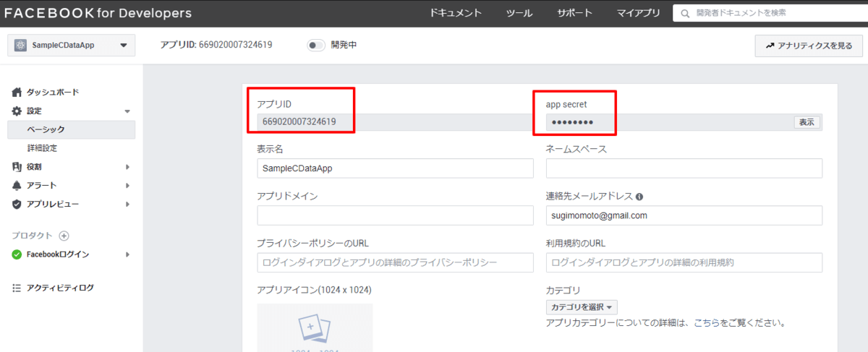Image resolution: width=868 pixels, height=352 pixels.
Task: Click the アプリドメイン input field
Action: 395,215
